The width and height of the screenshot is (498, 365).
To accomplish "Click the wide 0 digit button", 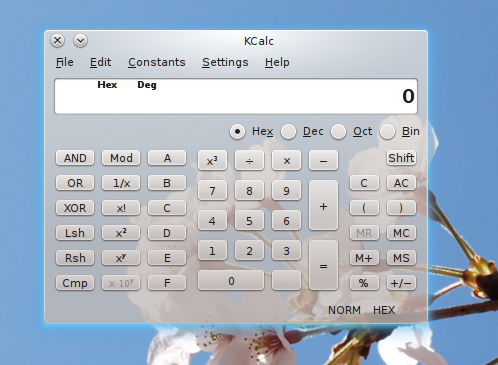I will tap(231, 280).
